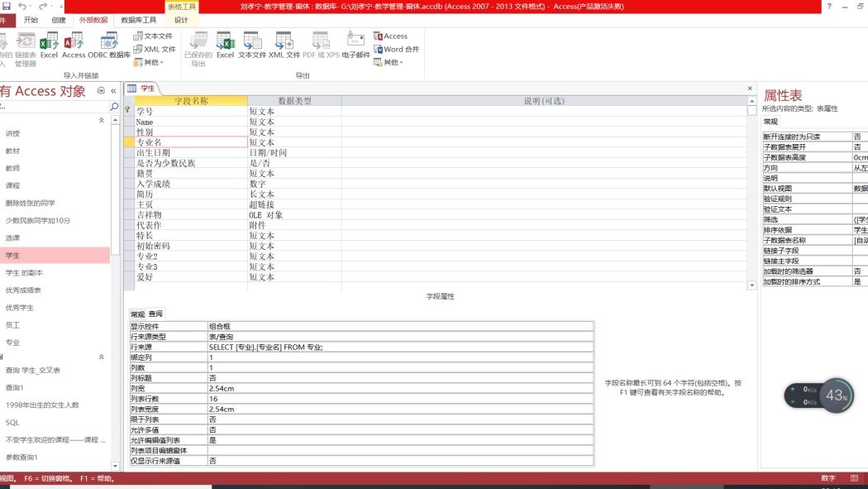
Task: Export to Access database small icon
Action: [x=391, y=36]
